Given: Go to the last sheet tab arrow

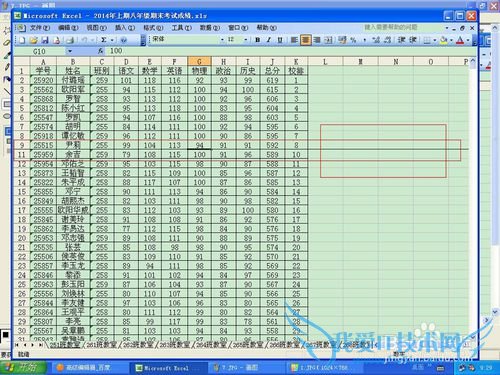Looking at the screenshot, I should 40,345.
